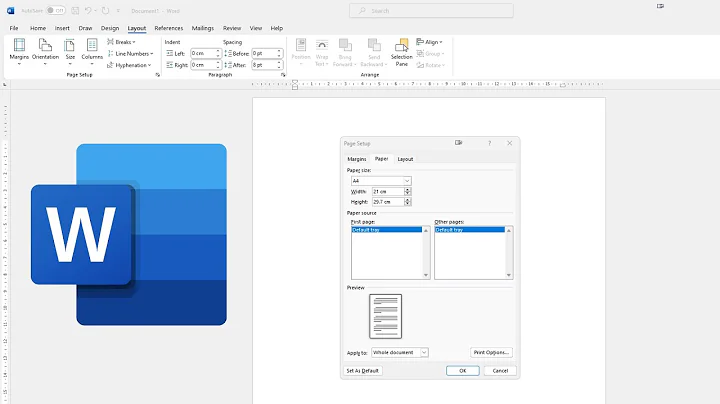Open the Apply to Whole document dropdown
Viewport: 720px width, 404px height.
tap(399, 353)
